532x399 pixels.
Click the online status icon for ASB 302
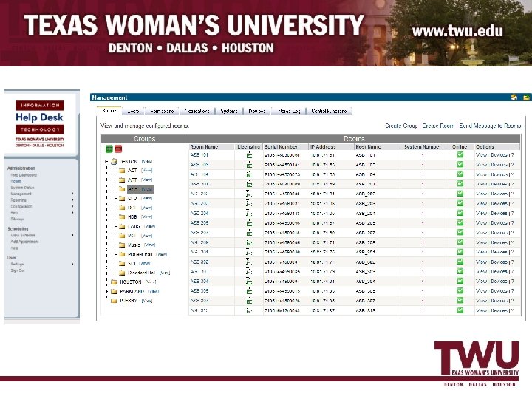click(460, 262)
